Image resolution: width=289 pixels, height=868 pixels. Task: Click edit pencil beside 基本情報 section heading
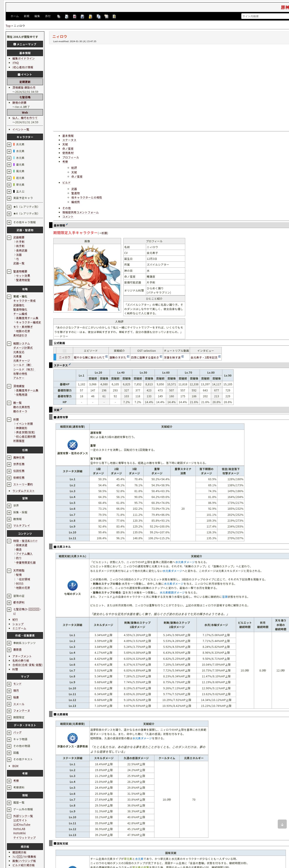tap(67, 224)
